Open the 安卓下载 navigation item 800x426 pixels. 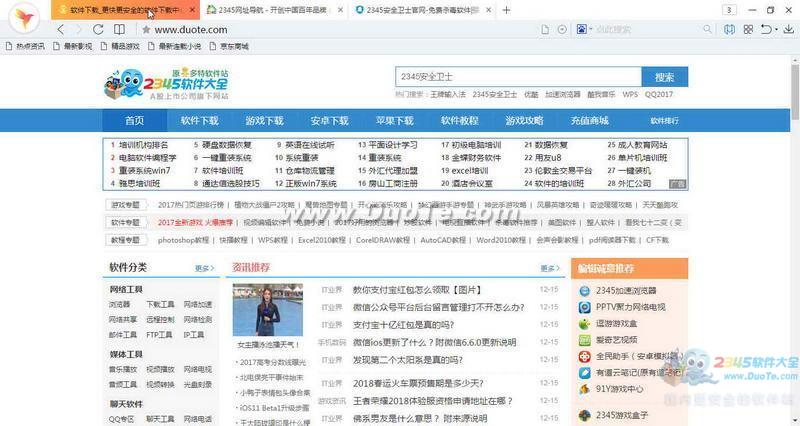pos(330,120)
